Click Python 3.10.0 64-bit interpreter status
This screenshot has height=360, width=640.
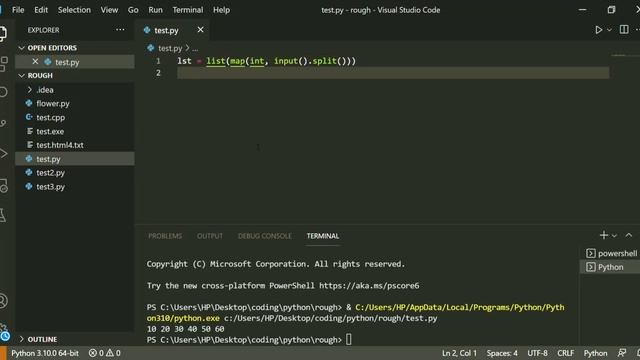click(x=45, y=353)
